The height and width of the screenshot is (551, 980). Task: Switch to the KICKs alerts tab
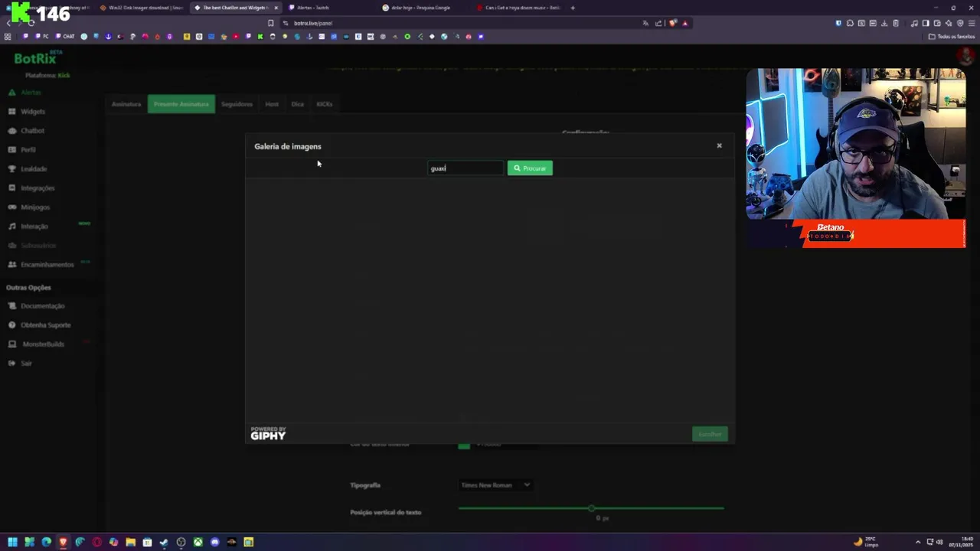coord(325,104)
